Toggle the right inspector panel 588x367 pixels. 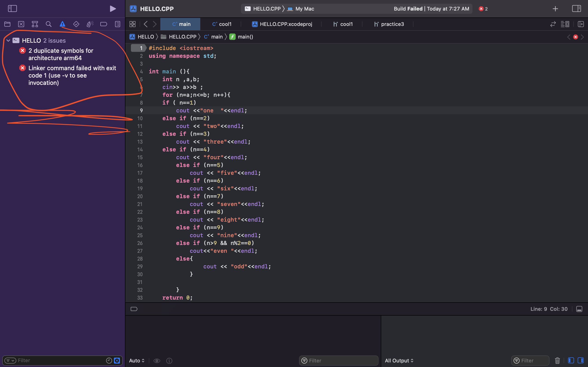pos(576,9)
